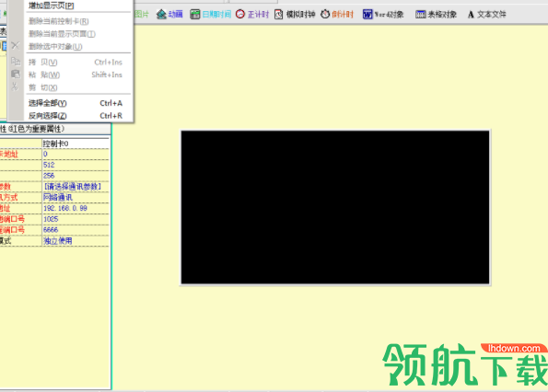Add a countdown timer (倒计时)

point(337,15)
